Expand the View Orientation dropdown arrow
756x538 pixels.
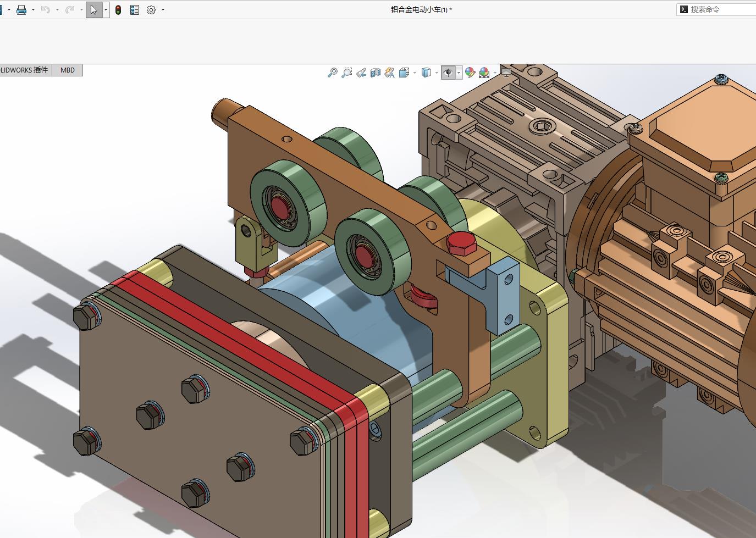pos(415,73)
